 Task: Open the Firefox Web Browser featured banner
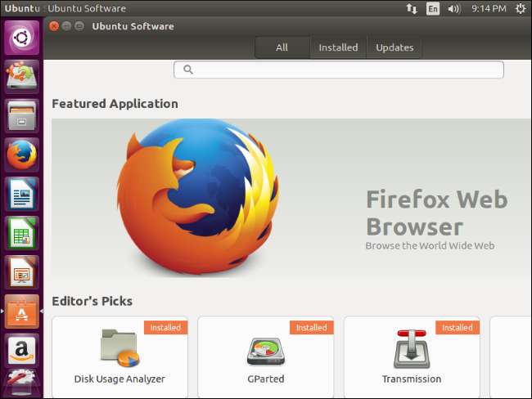click(x=291, y=197)
